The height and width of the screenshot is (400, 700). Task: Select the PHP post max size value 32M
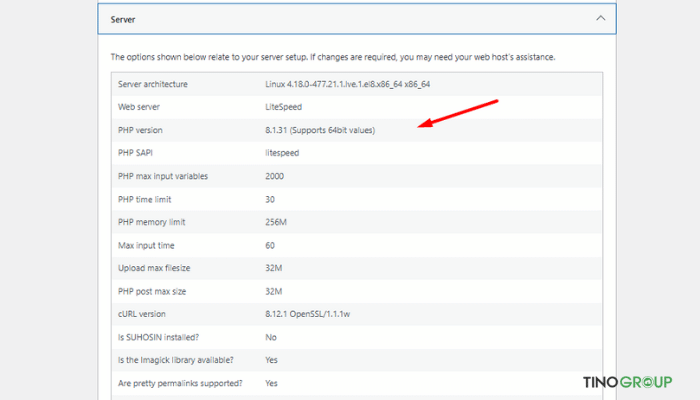tap(274, 292)
